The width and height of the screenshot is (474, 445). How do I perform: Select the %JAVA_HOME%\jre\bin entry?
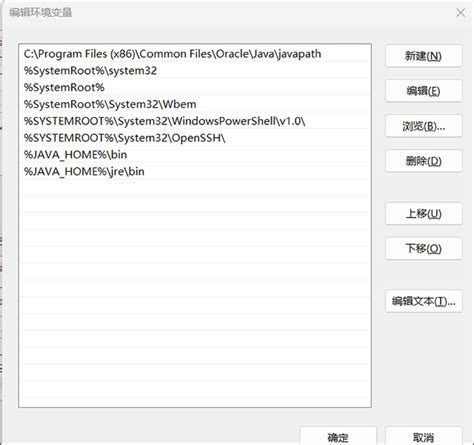pos(195,171)
